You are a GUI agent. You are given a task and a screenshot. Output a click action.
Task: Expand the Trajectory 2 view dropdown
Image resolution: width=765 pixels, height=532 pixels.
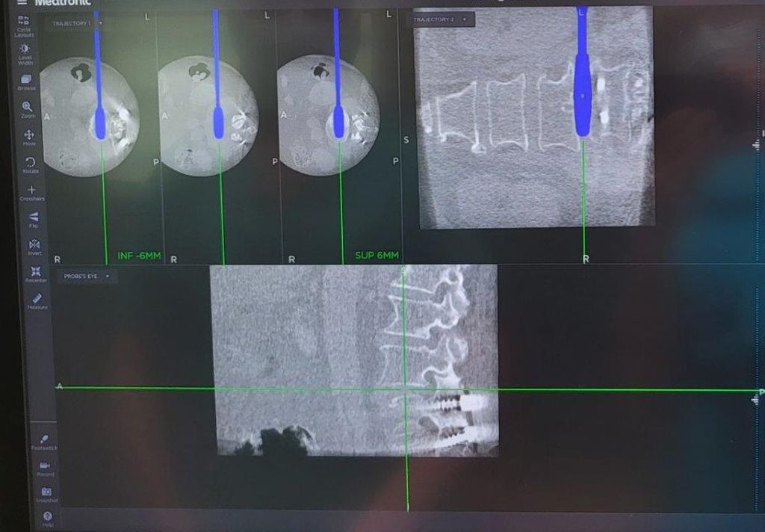tap(464, 19)
